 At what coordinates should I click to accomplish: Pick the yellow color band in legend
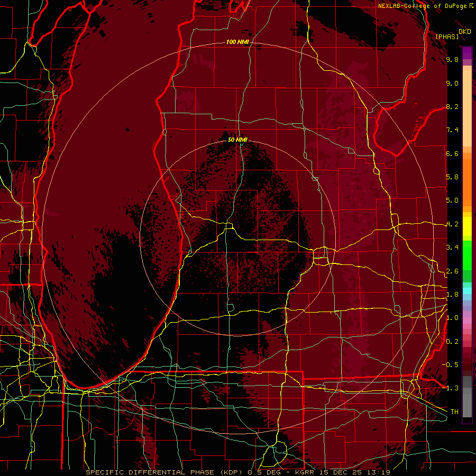tap(467, 226)
